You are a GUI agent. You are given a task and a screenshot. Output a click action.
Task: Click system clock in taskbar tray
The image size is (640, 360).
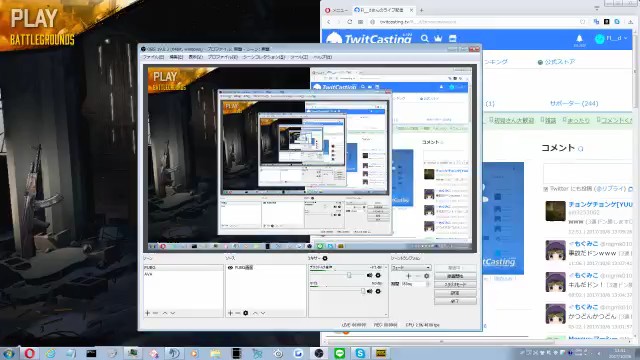tap(620, 353)
